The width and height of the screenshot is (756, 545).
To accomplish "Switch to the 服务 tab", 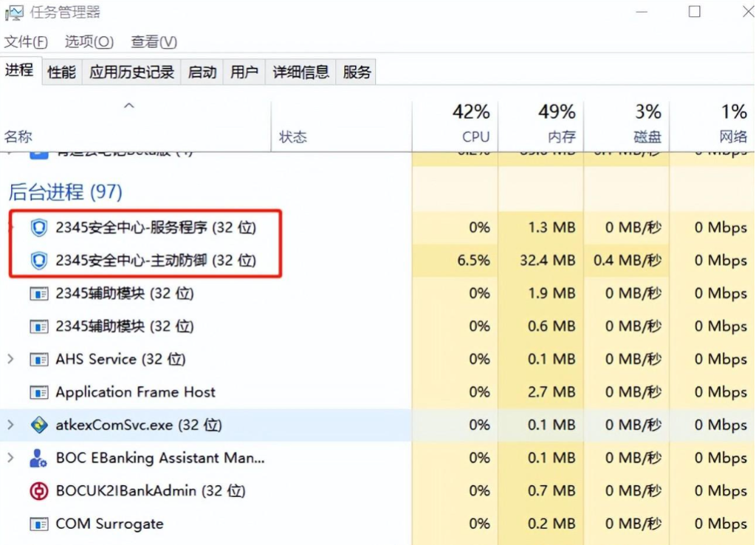I will click(x=357, y=72).
